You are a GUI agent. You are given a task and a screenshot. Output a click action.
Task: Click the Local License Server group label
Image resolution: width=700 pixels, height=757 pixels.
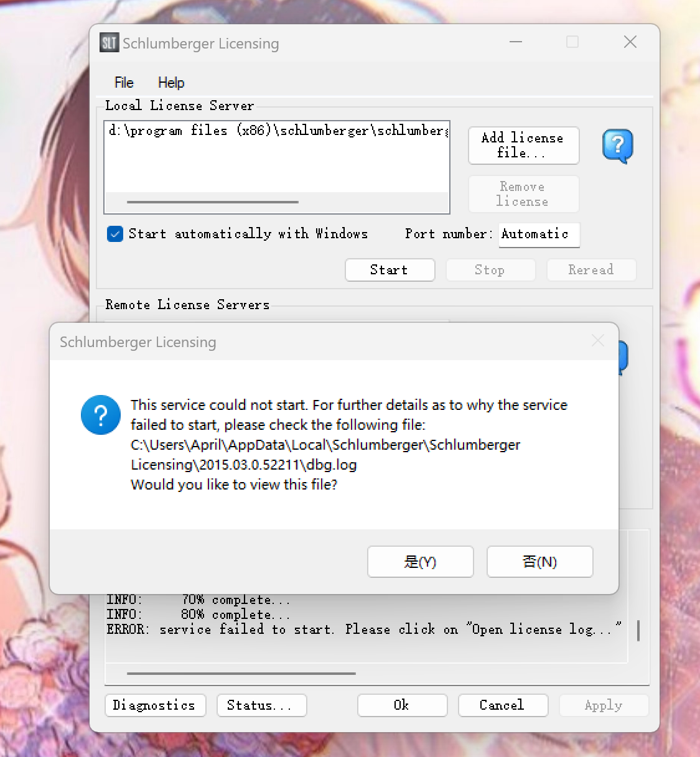coord(180,106)
